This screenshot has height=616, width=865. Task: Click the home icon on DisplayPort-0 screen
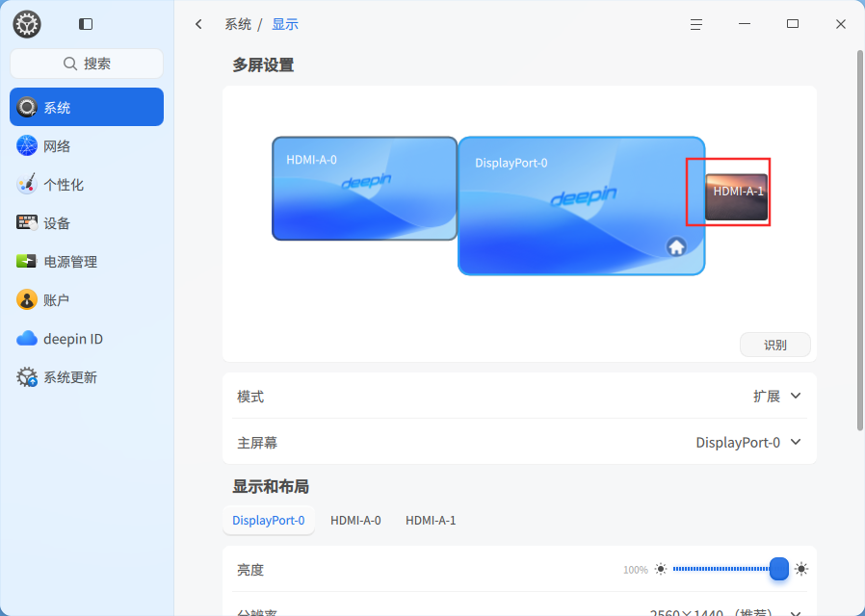pos(676,246)
